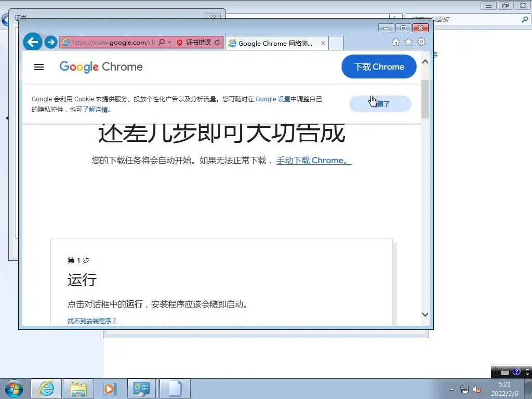The width and height of the screenshot is (532, 399).
Task: Click the search magnifier in Control Panel window
Action: 525,19
